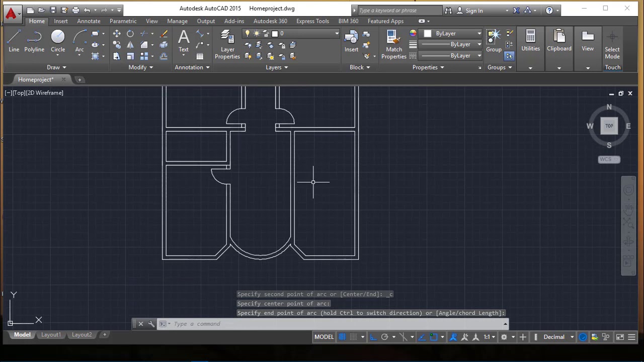
Task: Click the Text tool in Annotation panel
Action: (x=183, y=40)
